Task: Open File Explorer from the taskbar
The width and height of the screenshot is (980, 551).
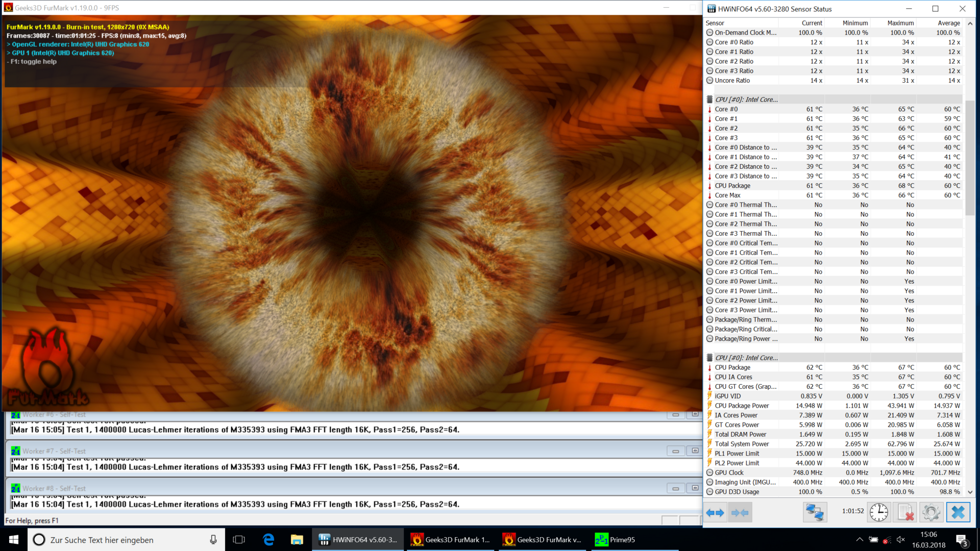Action: tap(297, 539)
